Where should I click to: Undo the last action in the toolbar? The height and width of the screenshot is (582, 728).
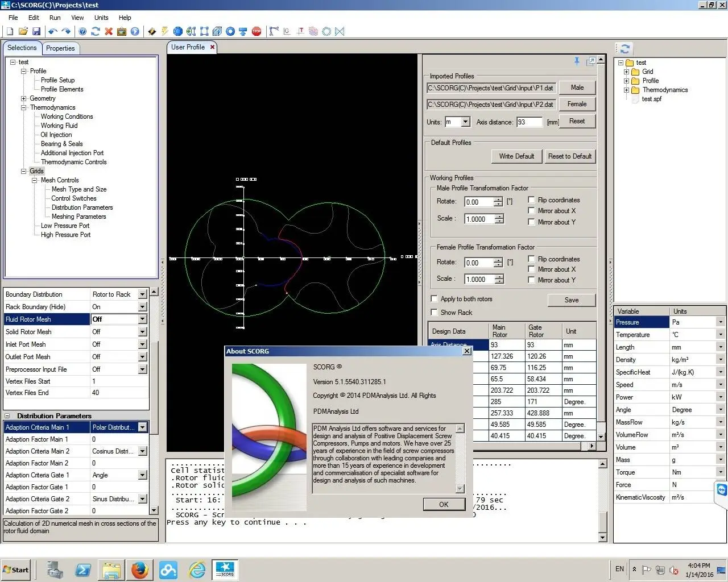point(53,31)
